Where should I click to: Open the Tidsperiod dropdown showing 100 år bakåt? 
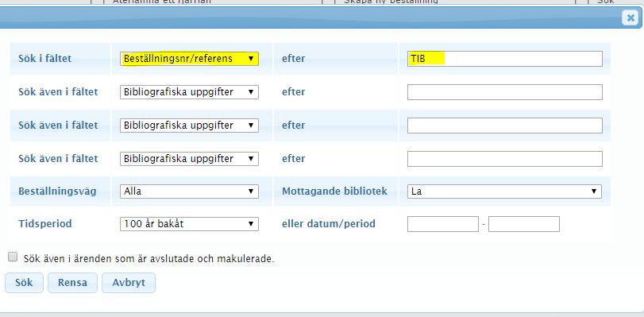click(x=189, y=224)
